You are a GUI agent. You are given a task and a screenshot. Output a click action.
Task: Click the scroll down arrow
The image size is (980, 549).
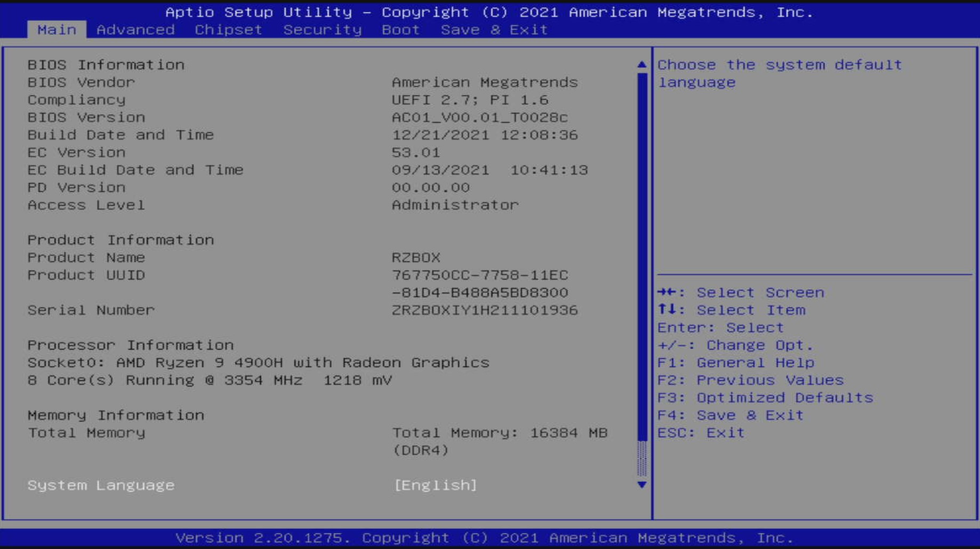(642, 484)
